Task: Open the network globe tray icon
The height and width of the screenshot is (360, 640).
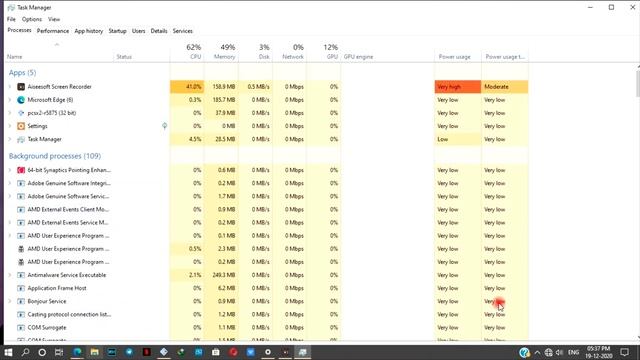Action: click(549, 352)
